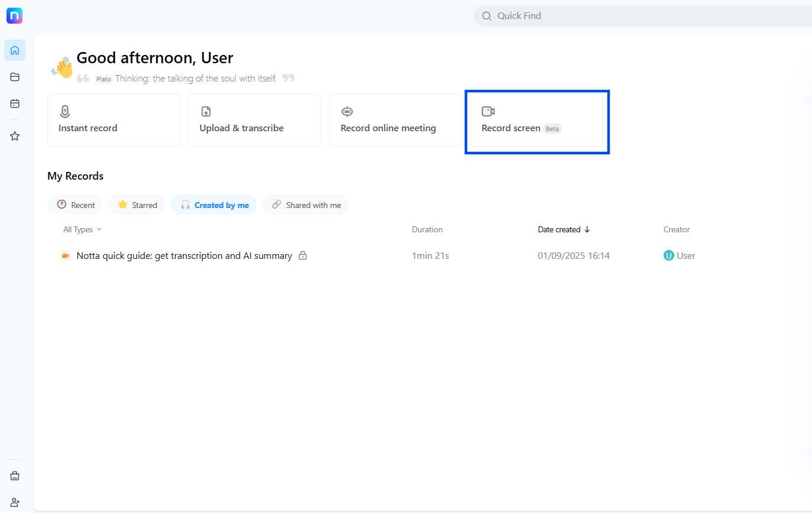Switch to the Shared with me tab
Viewport: 812px width, 513px height.
(x=306, y=205)
